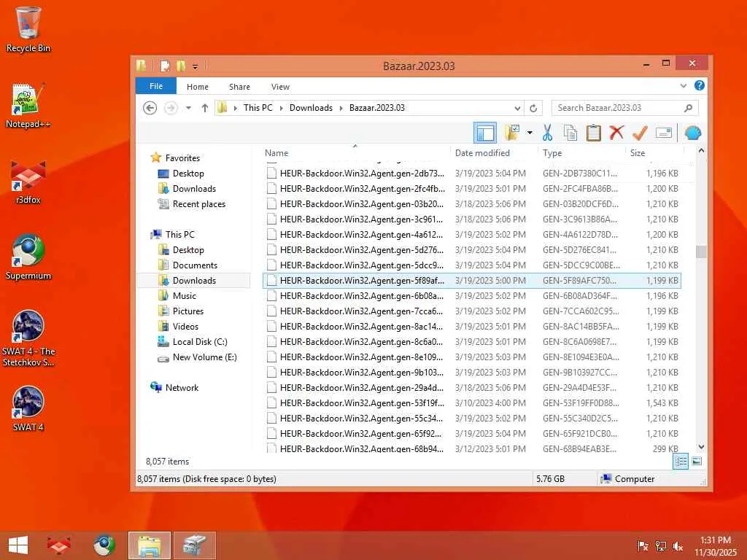Expand the breadcrumb arrow after Downloads
Image resolution: width=747 pixels, height=560 pixels.
pyautogui.click(x=341, y=108)
